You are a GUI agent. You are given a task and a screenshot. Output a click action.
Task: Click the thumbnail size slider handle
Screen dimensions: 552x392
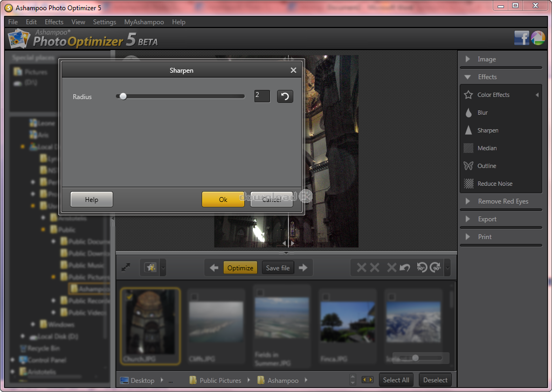click(416, 358)
